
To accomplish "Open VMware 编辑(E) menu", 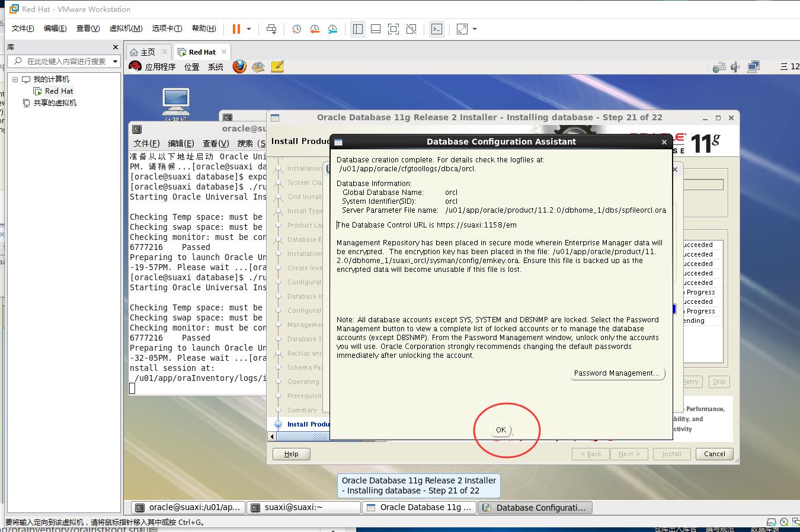I will coord(55,28).
